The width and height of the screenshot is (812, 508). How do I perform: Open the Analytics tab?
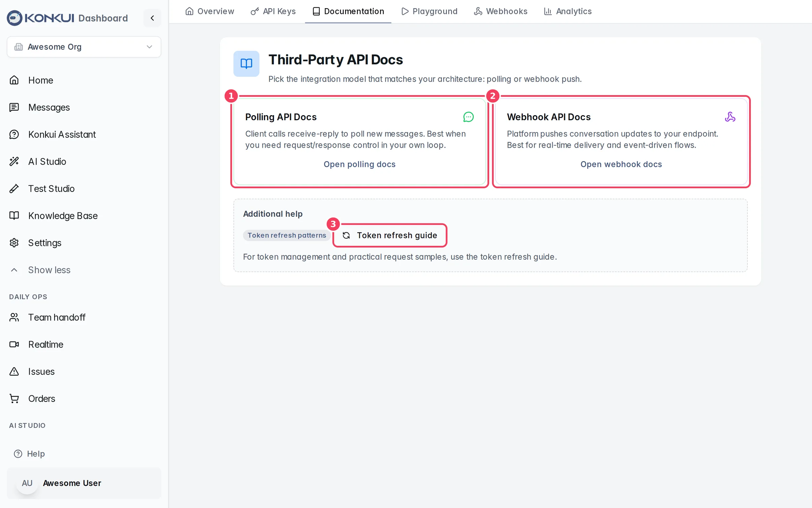(568, 11)
